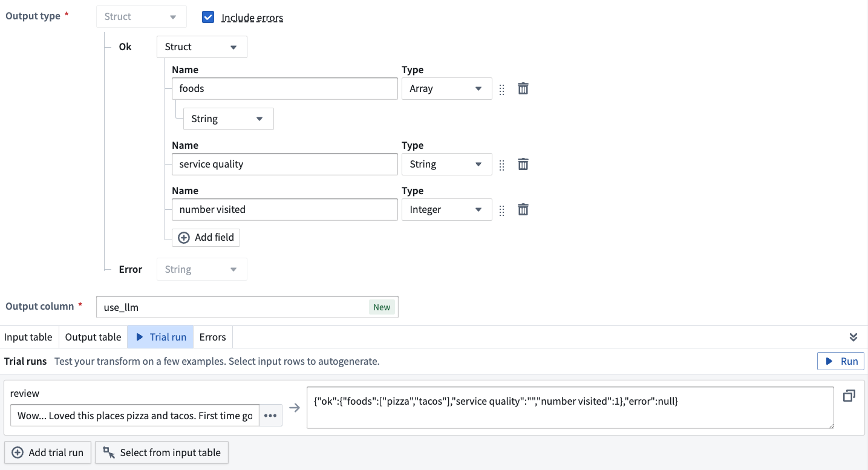This screenshot has height=470, width=868.
Task: Delete the service quality field
Action: coord(523,165)
